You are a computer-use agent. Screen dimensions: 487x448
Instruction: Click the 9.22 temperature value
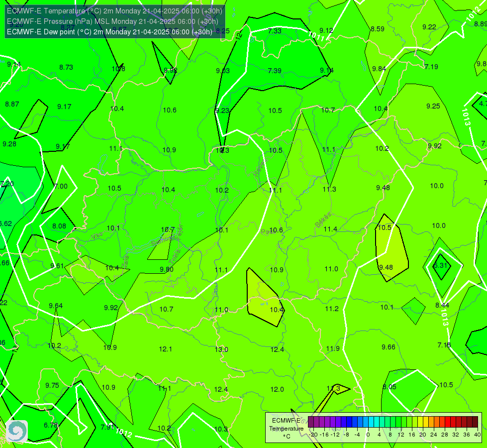click(429, 27)
